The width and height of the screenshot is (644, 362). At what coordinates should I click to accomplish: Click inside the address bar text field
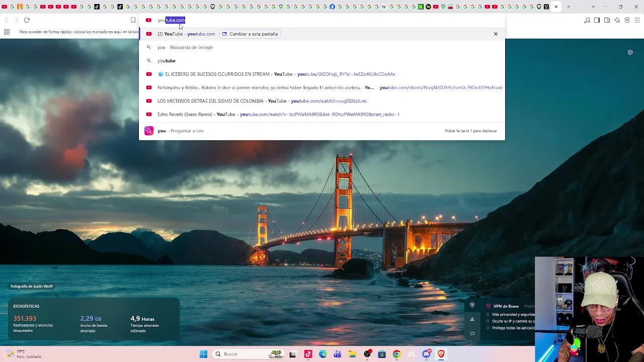tap(322, 20)
